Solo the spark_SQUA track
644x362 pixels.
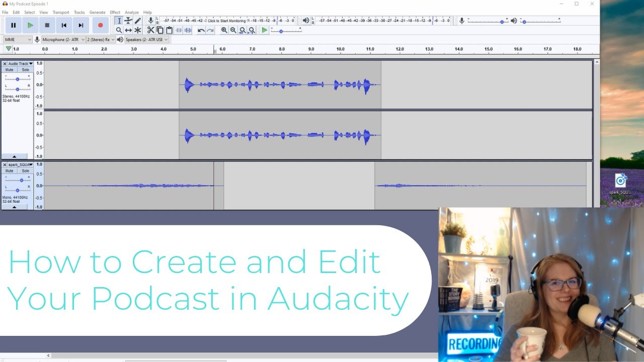pos(25,170)
